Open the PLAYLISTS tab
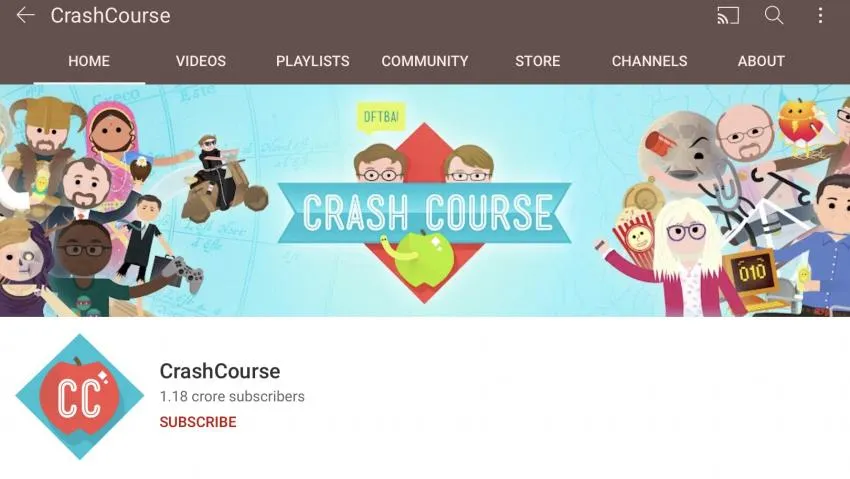 click(x=313, y=61)
